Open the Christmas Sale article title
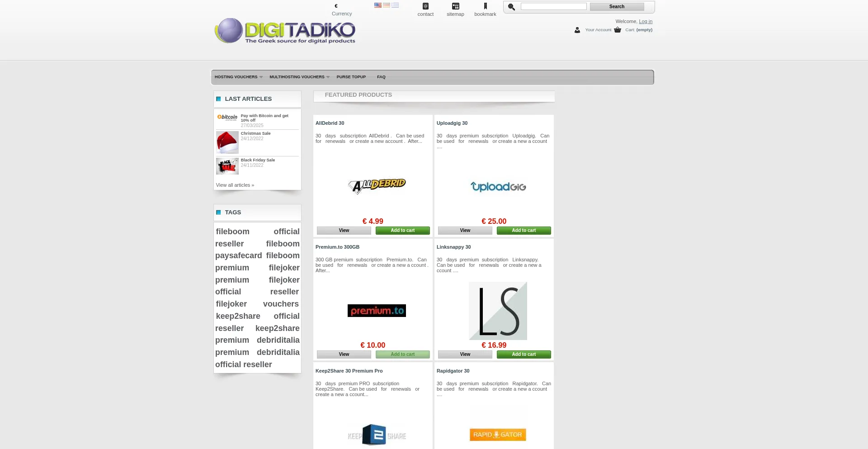The height and width of the screenshot is (449, 868). pyautogui.click(x=255, y=133)
